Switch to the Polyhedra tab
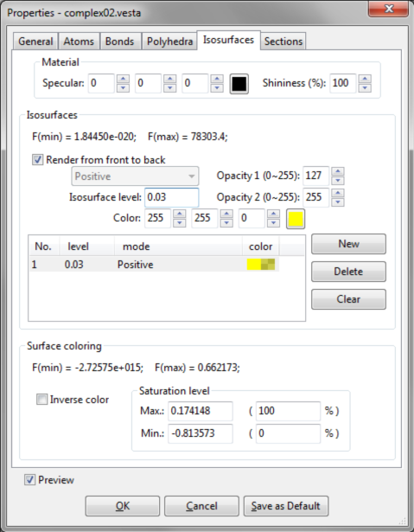Image resolution: width=414 pixels, height=532 pixels. point(169,42)
